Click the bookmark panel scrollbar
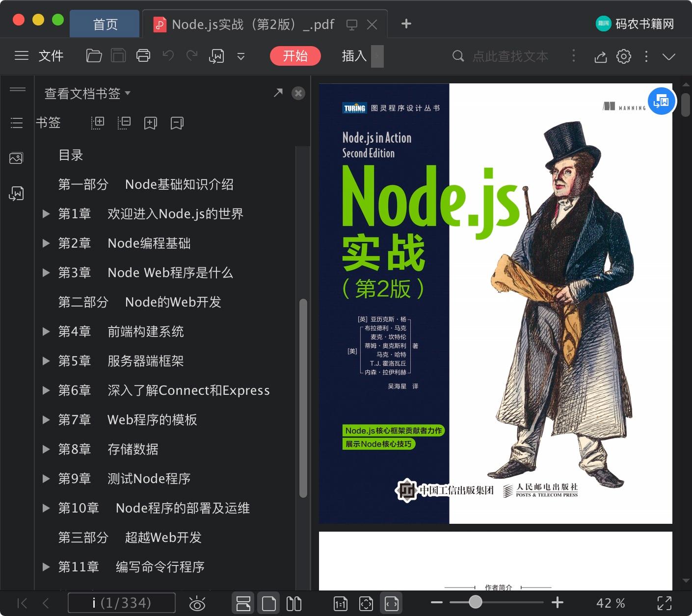Screen dimensions: 692x616 pos(303,398)
